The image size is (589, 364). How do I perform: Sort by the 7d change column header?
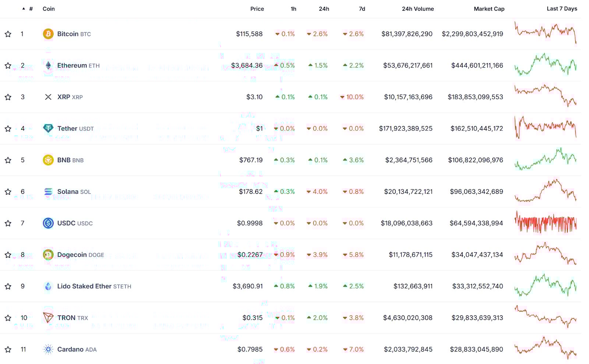click(x=362, y=9)
